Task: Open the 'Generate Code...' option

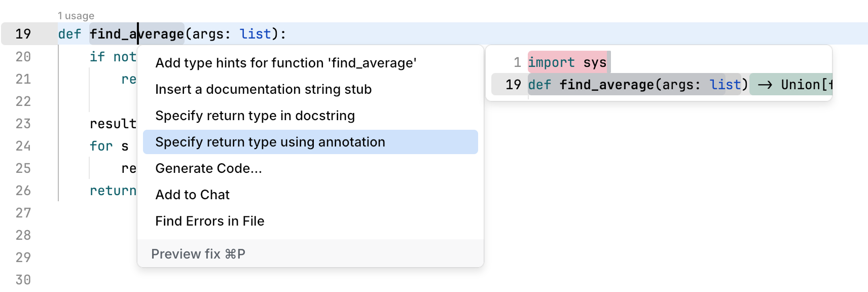Action: click(209, 168)
